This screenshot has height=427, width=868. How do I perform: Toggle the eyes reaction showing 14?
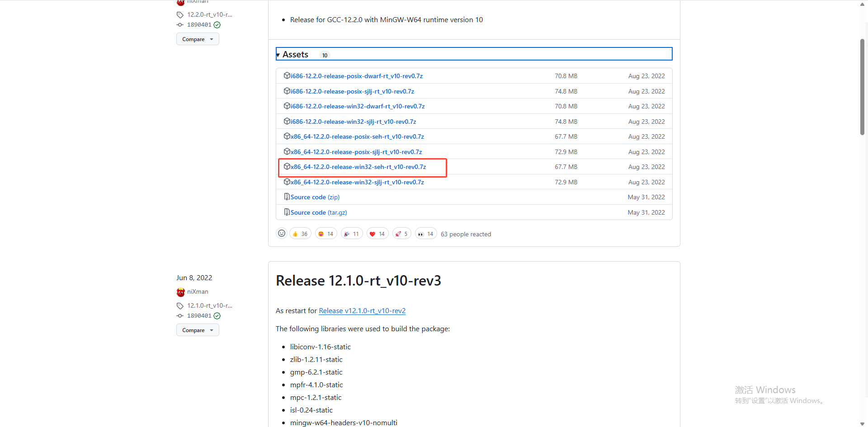tap(425, 234)
